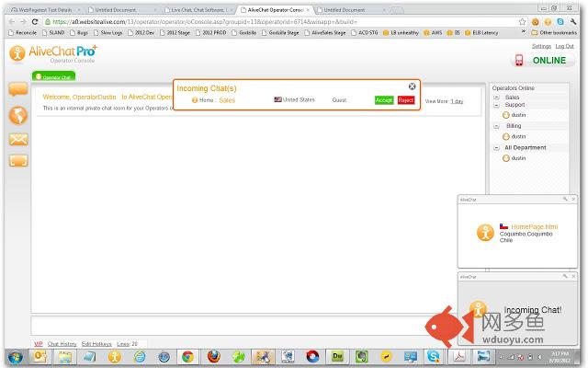
Task: Reject the incoming Sales chat
Action: (x=406, y=100)
